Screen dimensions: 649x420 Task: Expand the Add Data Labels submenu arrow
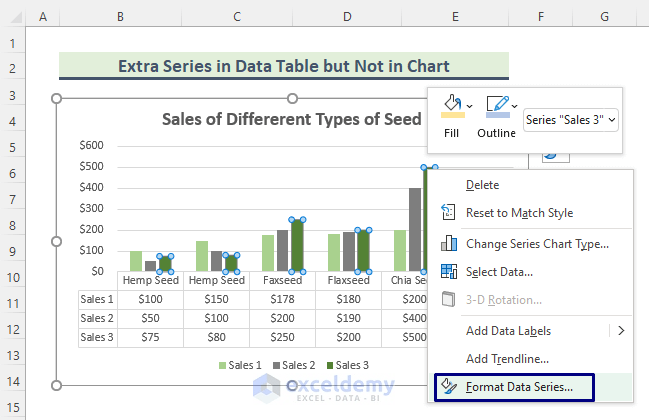point(621,331)
